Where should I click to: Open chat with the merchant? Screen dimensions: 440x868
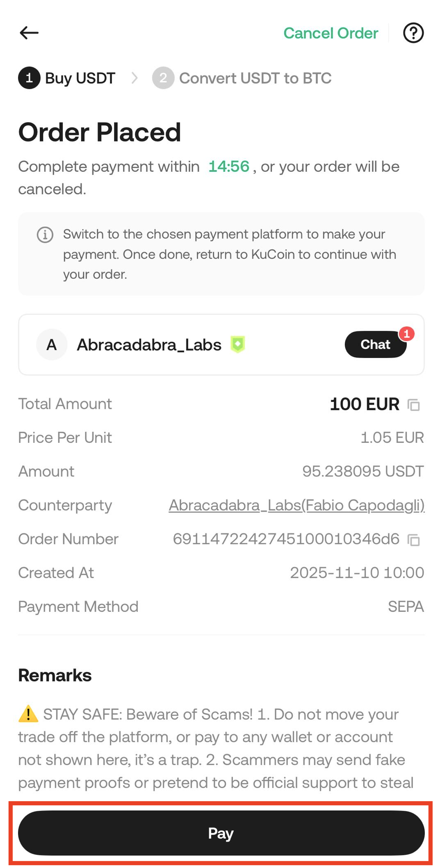tap(375, 345)
